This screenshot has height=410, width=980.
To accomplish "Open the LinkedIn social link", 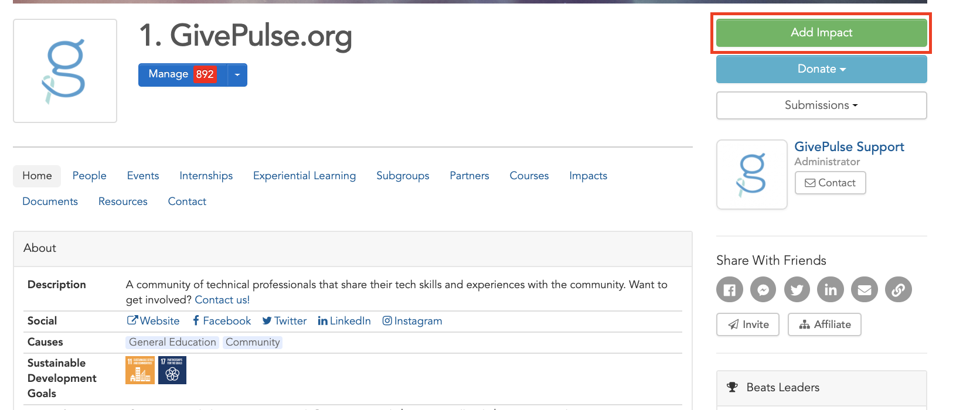I will point(344,321).
